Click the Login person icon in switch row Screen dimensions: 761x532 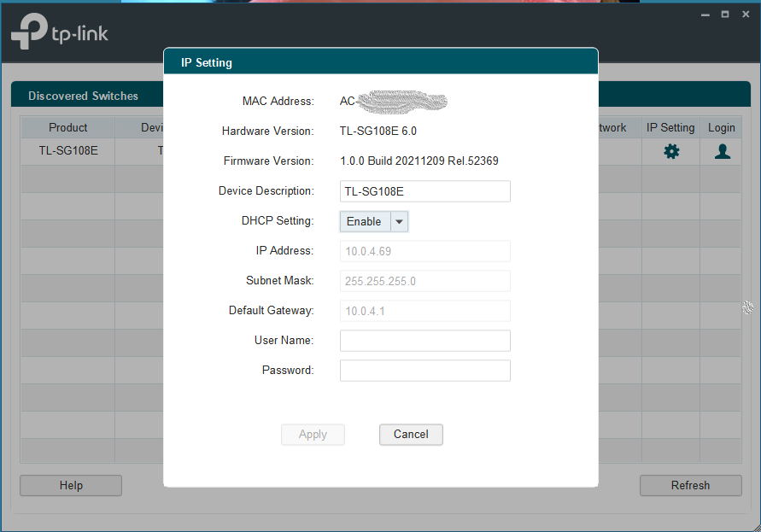(x=722, y=151)
